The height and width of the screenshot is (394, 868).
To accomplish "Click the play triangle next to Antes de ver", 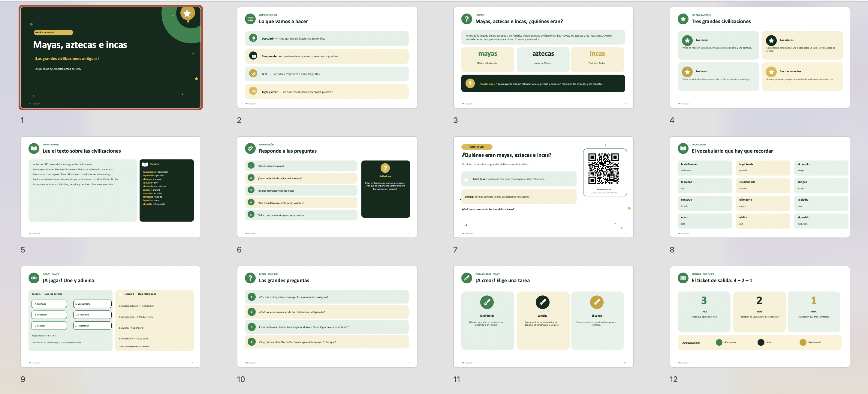I will 467,180.
